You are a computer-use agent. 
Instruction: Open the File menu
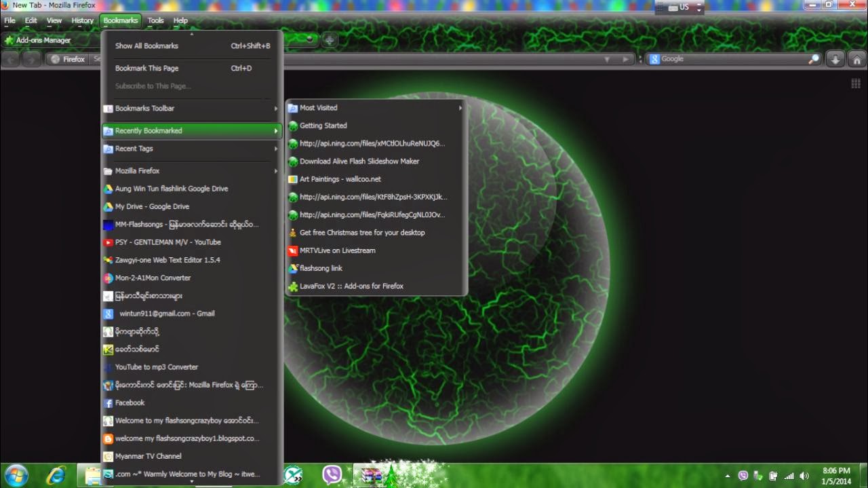9,20
